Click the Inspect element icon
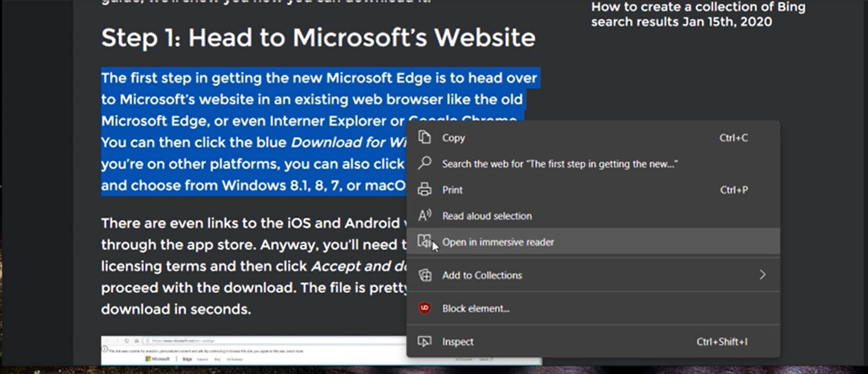Screen dimensions: 868x374 pos(424,341)
